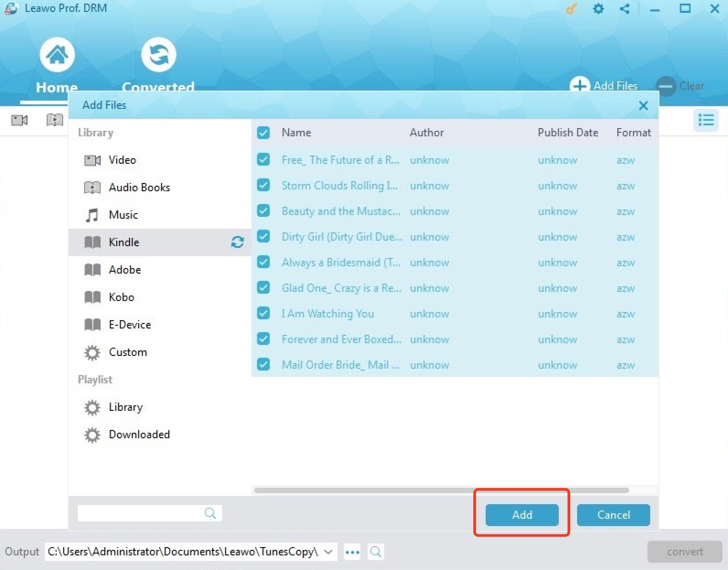Image resolution: width=728 pixels, height=570 pixels.
Task: Uncheck 'Storm Clouds Rolling I...' checkbox
Action: tap(263, 185)
